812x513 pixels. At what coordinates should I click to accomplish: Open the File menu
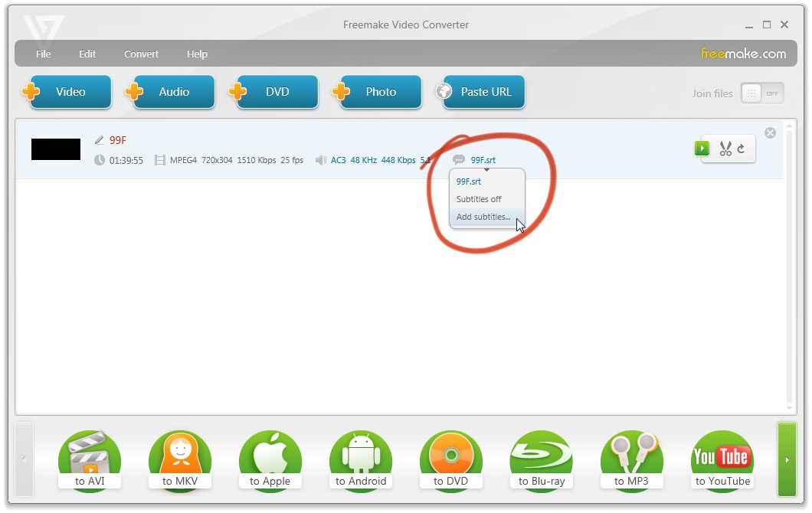43,54
